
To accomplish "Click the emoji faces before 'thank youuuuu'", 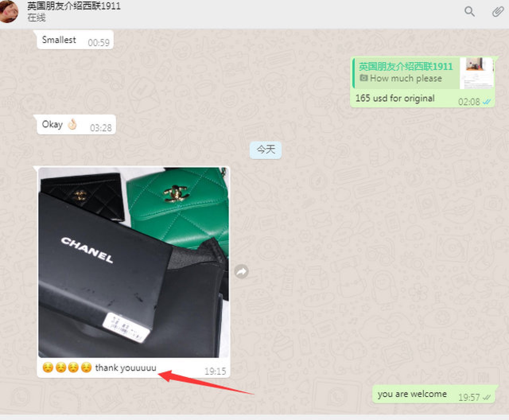I will [67, 368].
